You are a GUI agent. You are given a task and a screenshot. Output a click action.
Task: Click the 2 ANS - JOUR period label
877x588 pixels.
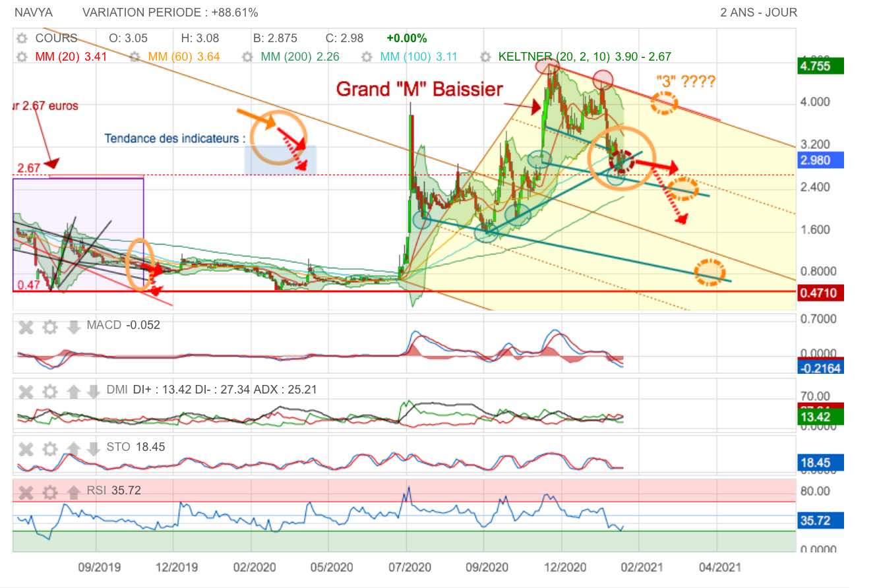pyautogui.click(x=759, y=13)
